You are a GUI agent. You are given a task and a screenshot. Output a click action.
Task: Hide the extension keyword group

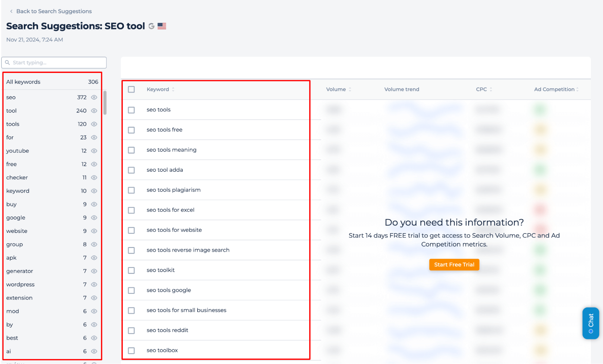coord(94,298)
